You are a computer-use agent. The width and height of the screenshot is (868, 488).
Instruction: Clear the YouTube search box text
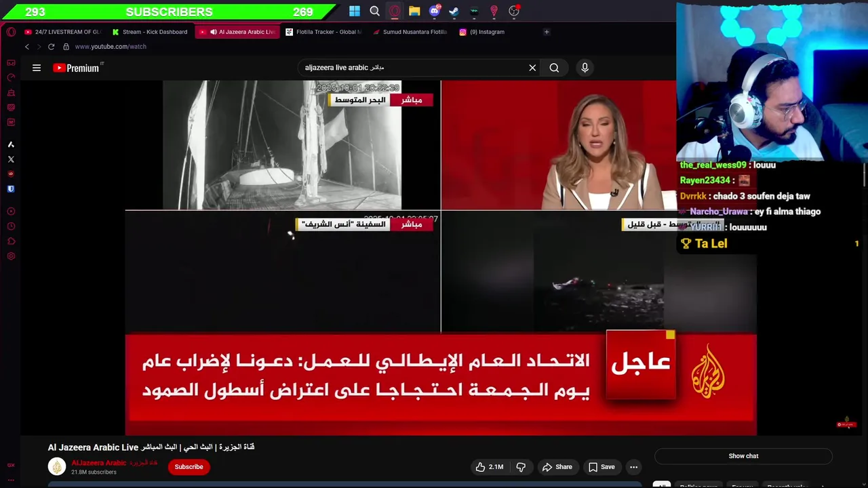[532, 68]
